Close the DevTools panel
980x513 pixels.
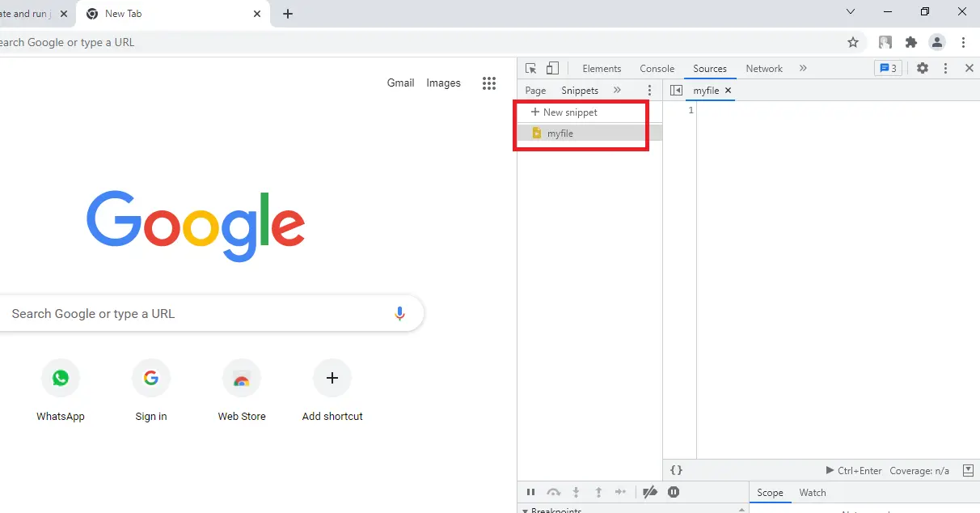coord(969,69)
